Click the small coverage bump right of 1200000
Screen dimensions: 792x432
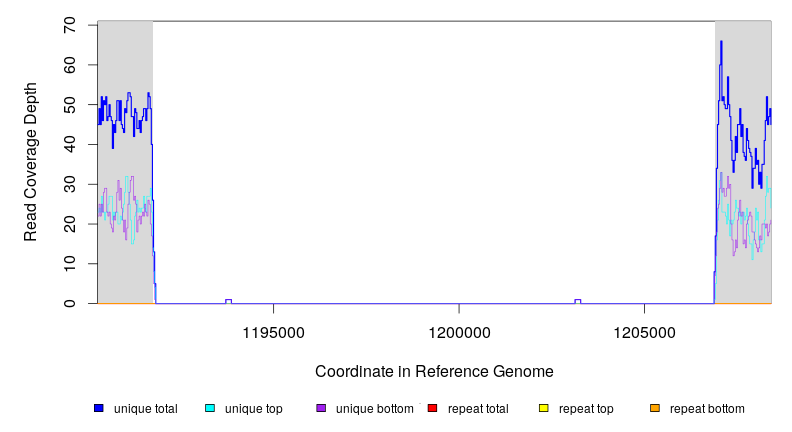[578, 300]
